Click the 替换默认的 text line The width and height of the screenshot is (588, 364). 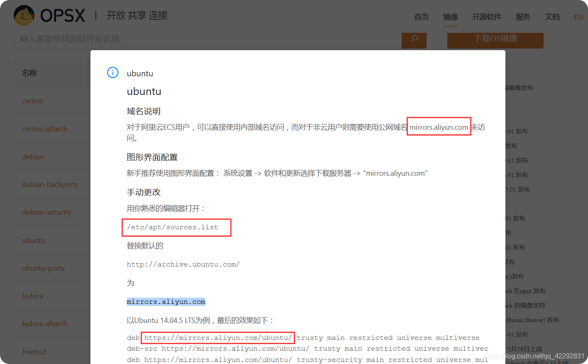145,246
